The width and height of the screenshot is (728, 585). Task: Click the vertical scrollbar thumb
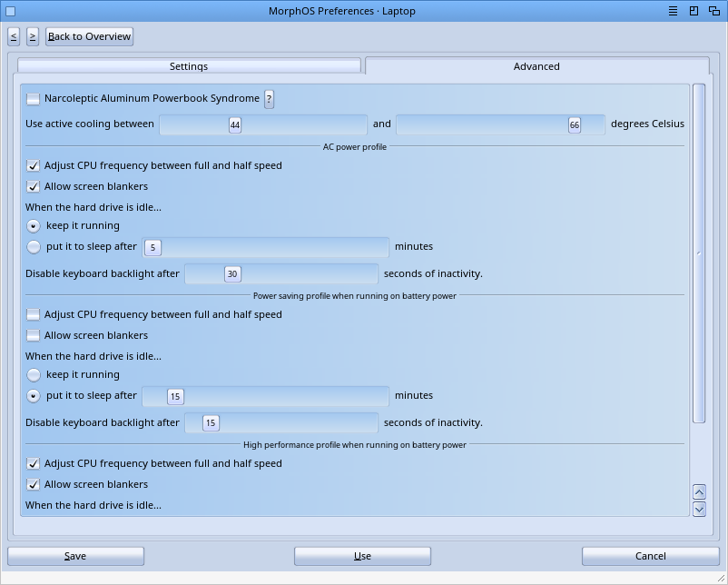[x=699, y=253]
